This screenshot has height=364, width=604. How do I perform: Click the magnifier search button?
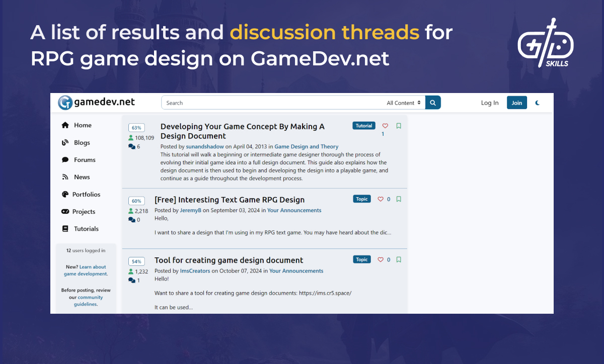pyautogui.click(x=433, y=103)
